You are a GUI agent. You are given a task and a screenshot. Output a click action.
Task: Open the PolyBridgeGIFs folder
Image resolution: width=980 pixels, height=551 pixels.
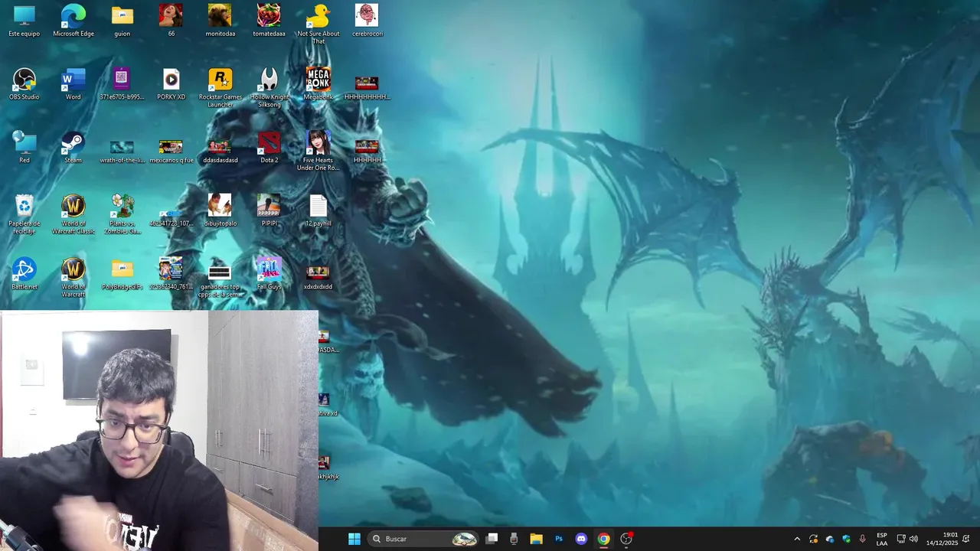click(122, 274)
